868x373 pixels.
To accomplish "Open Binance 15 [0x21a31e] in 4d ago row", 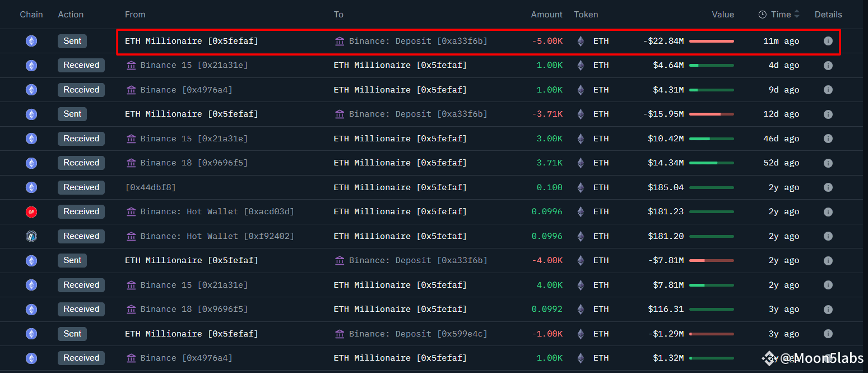I will pos(194,65).
